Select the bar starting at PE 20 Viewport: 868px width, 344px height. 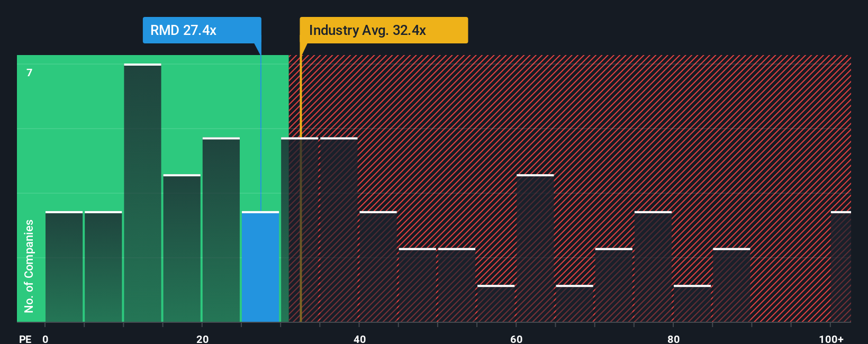click(221, 230)
